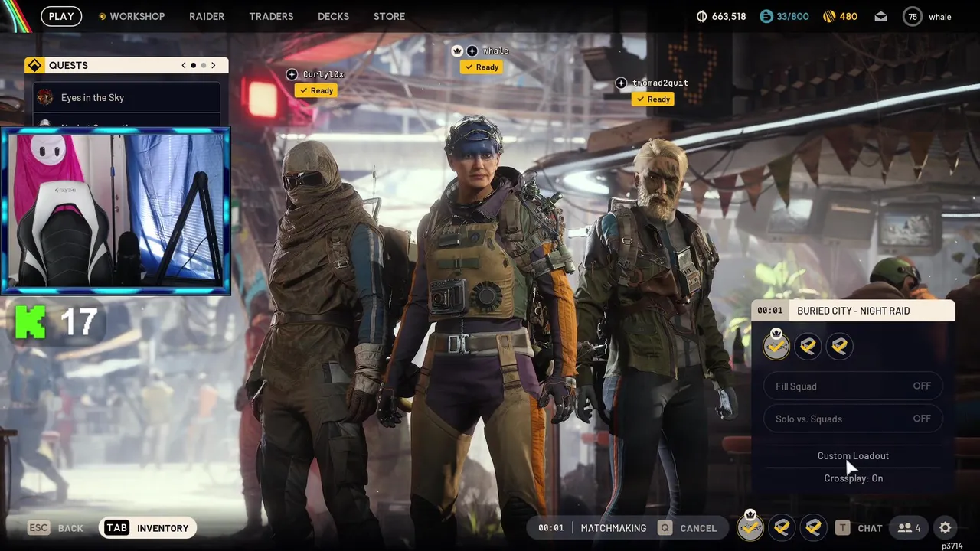Open the Eyes in the Sky quest
The width and height of the screenshot is (980, 551).
(126, 97)
